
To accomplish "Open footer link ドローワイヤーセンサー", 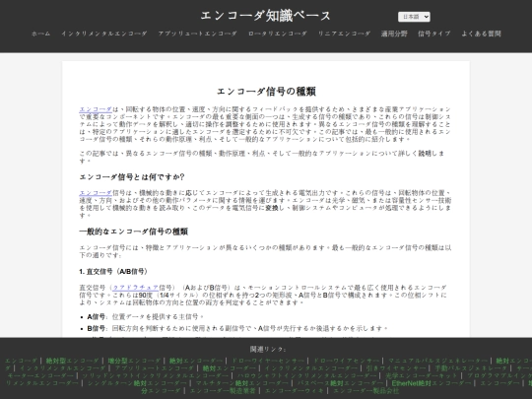I will click(x=268, y=361).
